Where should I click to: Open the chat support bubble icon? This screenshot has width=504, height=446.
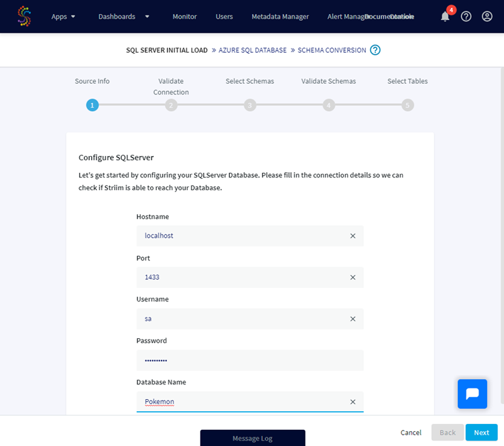[x=472, y=394]
